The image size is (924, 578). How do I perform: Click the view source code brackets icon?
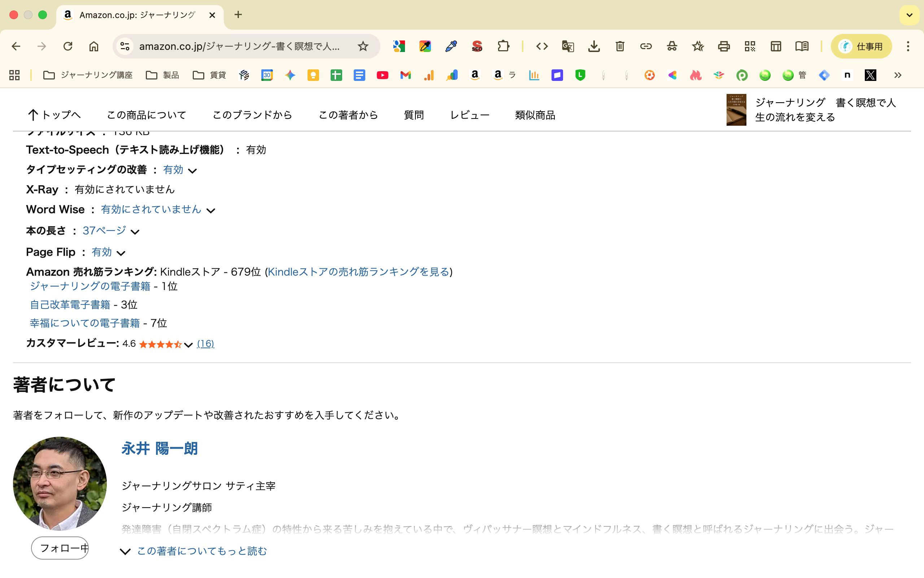[x=542, y=46]
